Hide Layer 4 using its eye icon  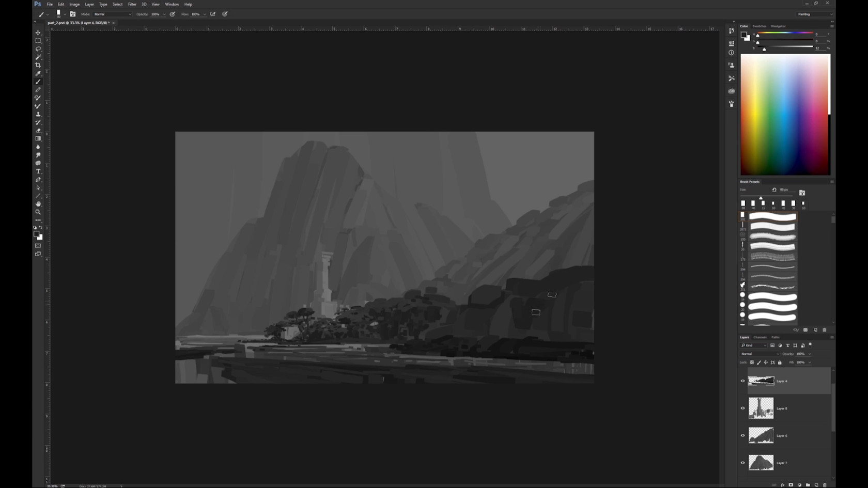743,381
